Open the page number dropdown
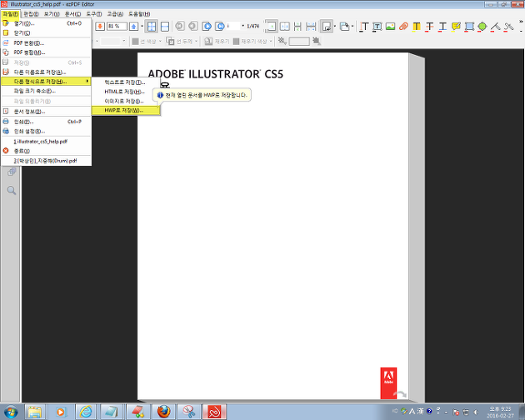525x420 pixels. click(x=242, y=26)
